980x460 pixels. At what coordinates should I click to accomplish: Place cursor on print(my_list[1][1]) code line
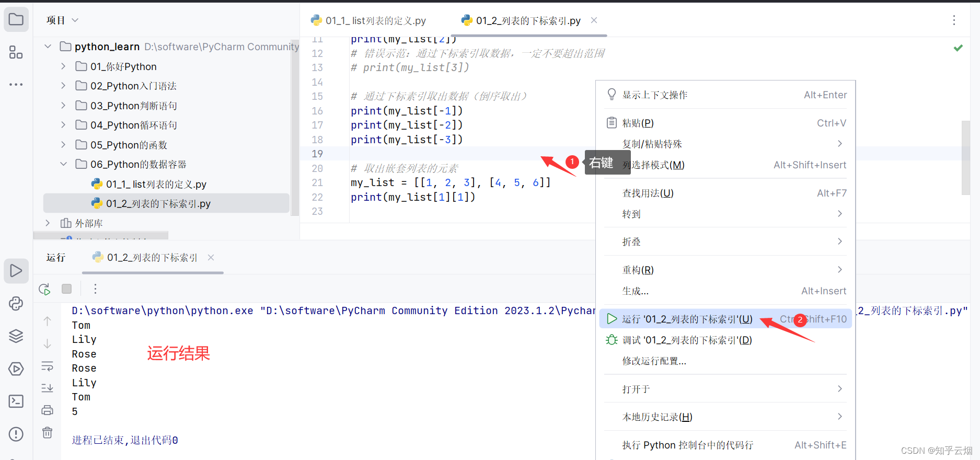coord(413,197)
